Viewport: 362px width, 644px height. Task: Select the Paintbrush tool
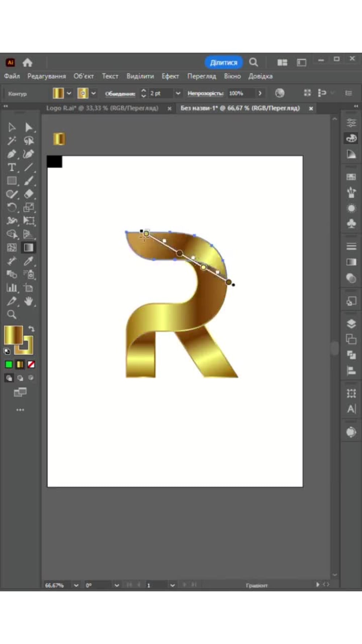[29, 181]
